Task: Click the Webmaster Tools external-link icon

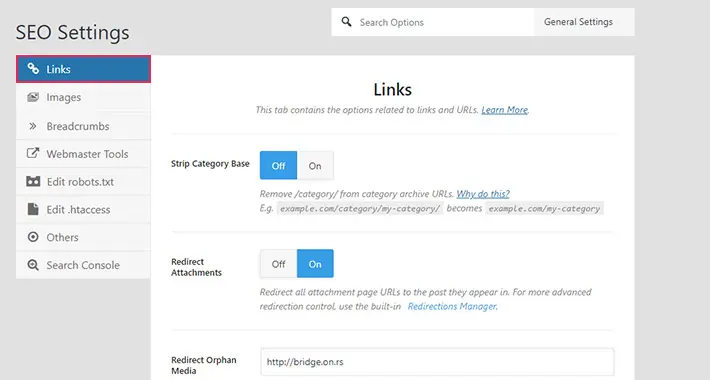Action: coord(33,153)
